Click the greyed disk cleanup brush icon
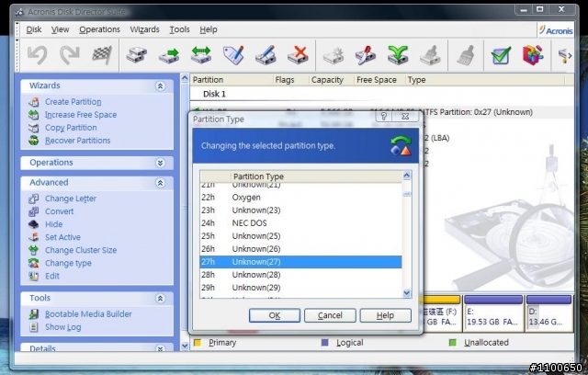The height and width of the screenshot is (375, 588). click(x=430, y=55)
